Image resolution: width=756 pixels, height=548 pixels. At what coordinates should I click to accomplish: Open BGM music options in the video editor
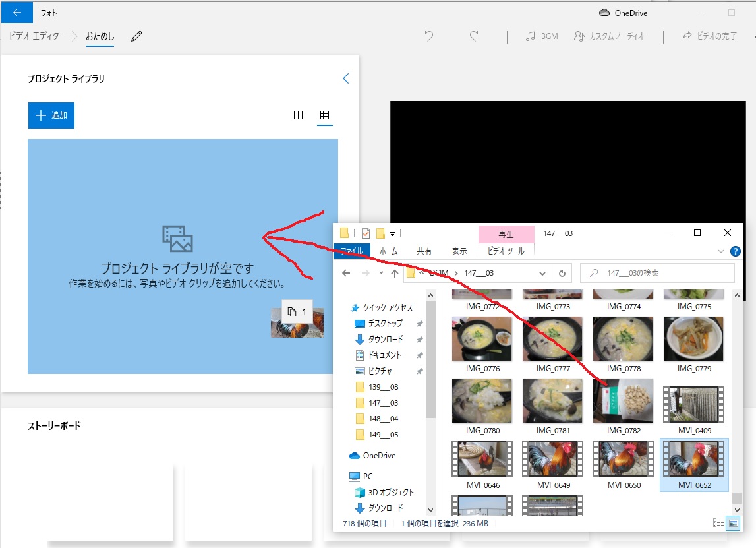540,36
